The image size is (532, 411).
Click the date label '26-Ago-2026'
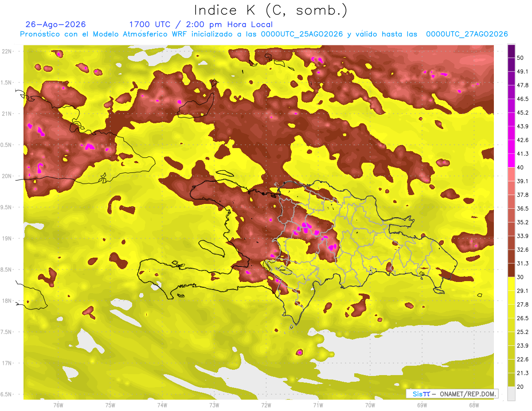click(x=56, y=24)
